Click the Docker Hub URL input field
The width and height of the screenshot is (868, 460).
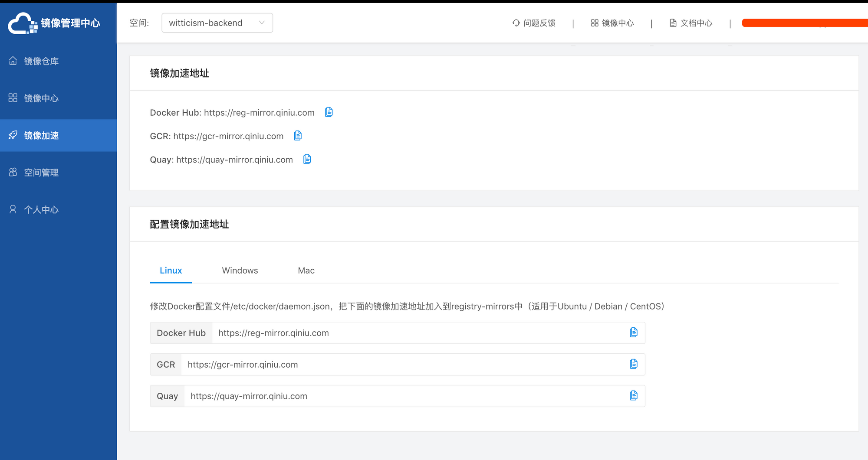pyautogui.click(x=417, y=333)
